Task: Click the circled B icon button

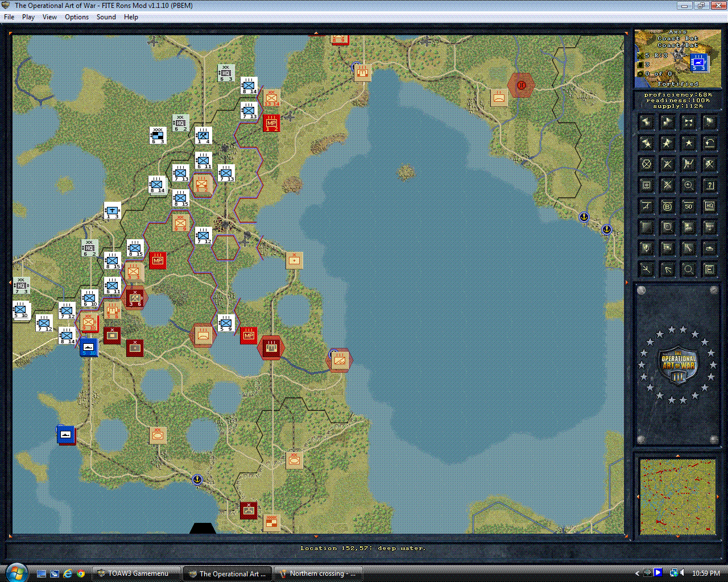Action: point(667,206)
